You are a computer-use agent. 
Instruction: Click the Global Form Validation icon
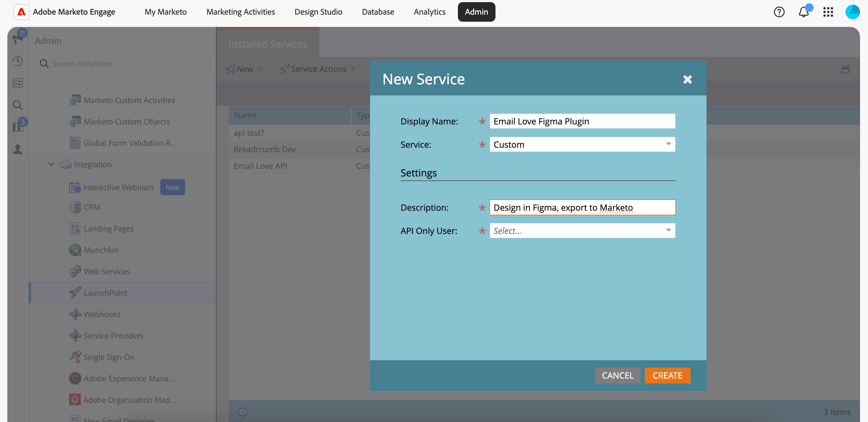[75, 143]
